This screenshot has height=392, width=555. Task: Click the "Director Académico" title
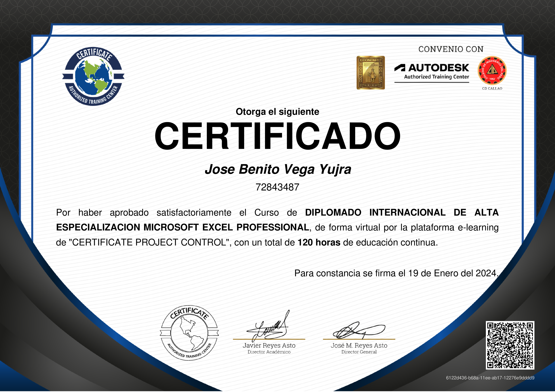click(x=269, y=352)
